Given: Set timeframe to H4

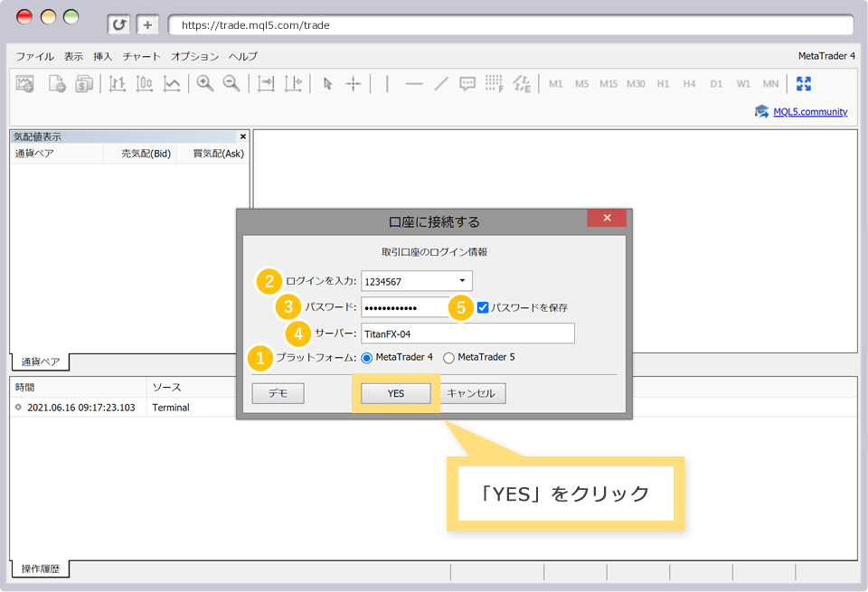Looking at the screenshot, I should point(689,84).
